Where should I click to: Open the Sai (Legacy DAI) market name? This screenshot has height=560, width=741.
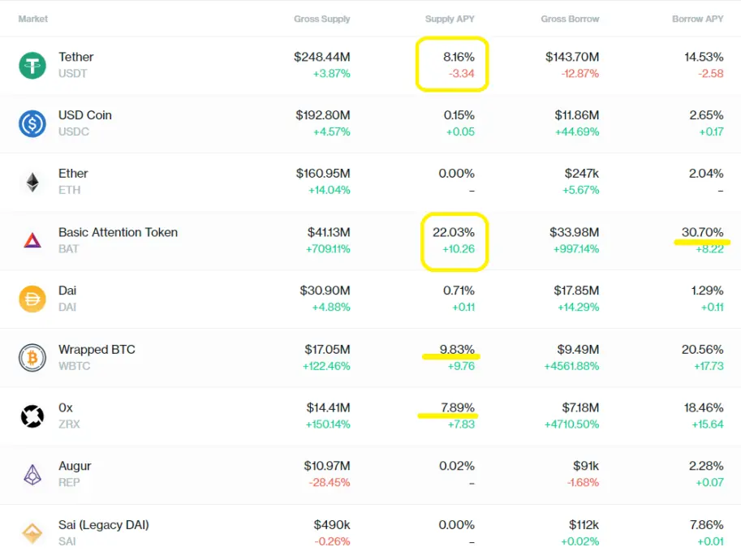tap(104, 525)
